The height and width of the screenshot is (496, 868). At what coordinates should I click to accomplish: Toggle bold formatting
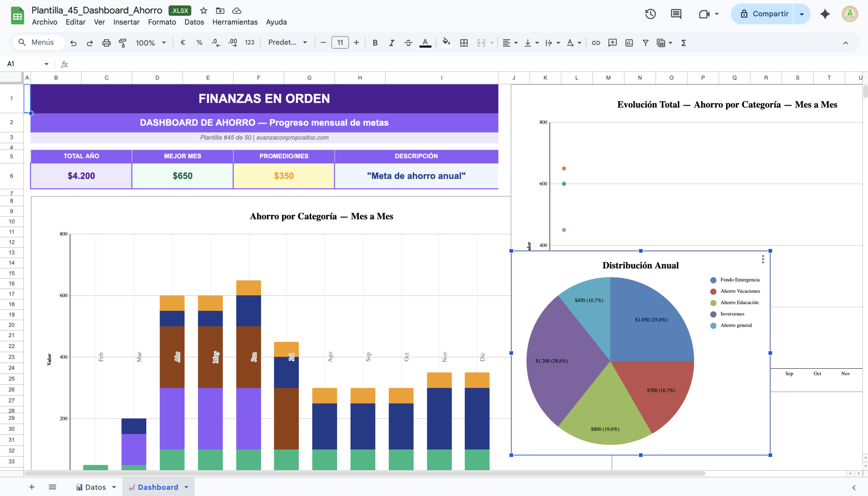point(375,43)
